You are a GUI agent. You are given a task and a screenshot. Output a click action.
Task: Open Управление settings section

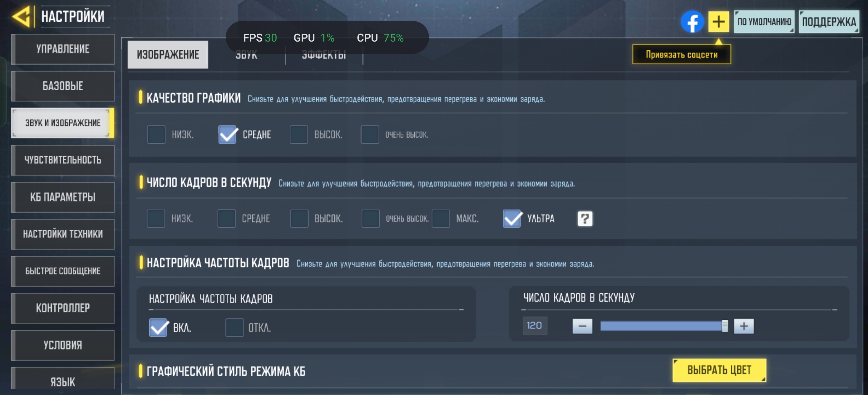pos(63,49)
